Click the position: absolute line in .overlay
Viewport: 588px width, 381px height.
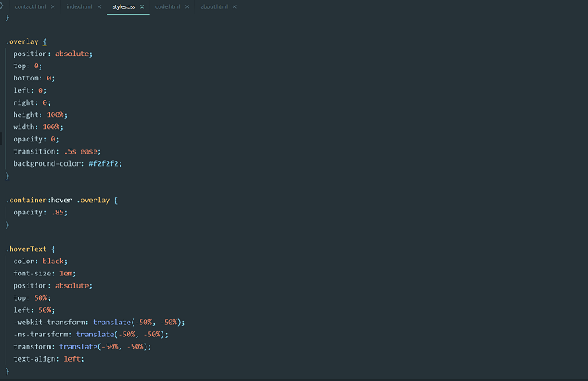click(53, 54)
